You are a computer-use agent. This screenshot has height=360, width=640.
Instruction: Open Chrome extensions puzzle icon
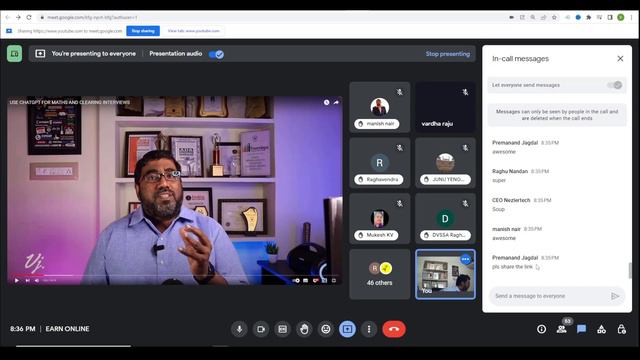(589, 18)
